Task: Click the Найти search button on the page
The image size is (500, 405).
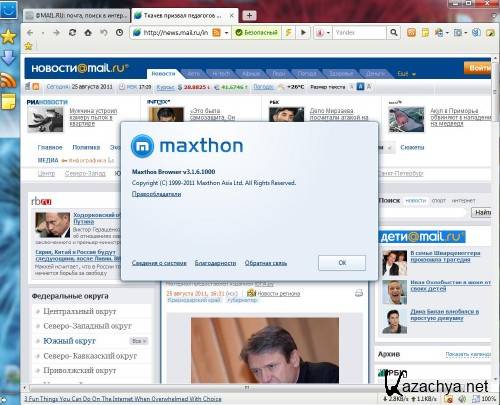Action: (x=482, y=212)
